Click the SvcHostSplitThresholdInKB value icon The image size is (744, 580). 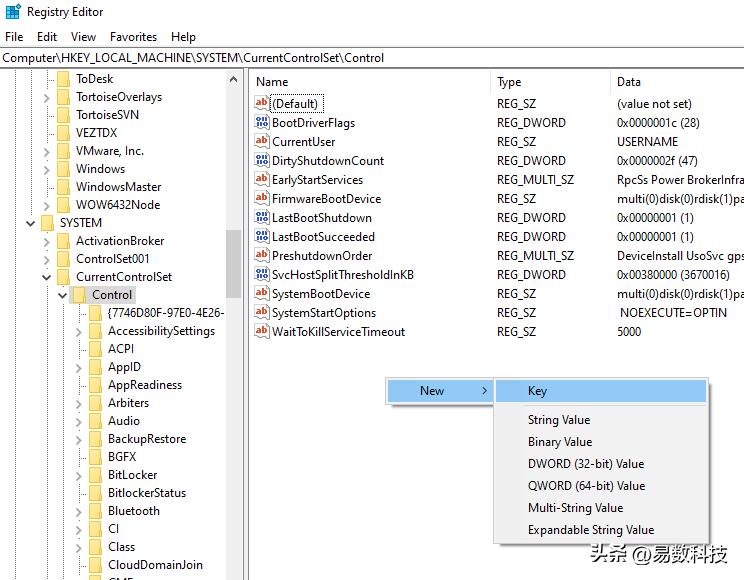pos(262,275)
